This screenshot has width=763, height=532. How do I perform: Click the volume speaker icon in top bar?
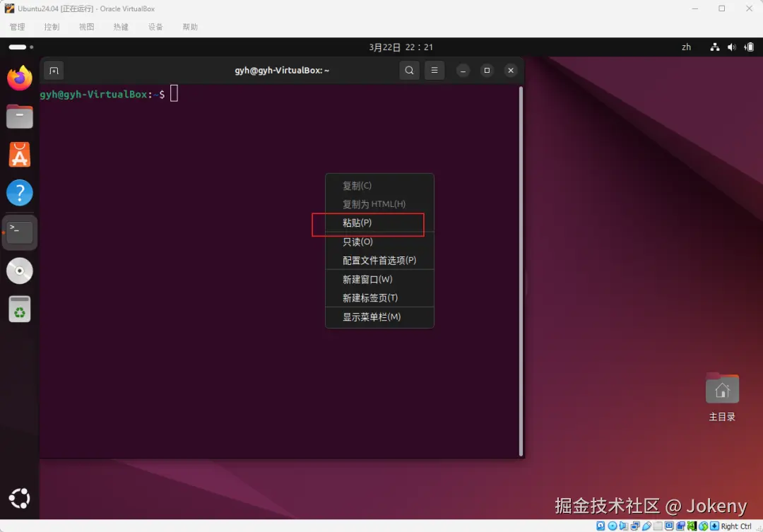coord(731,47)
